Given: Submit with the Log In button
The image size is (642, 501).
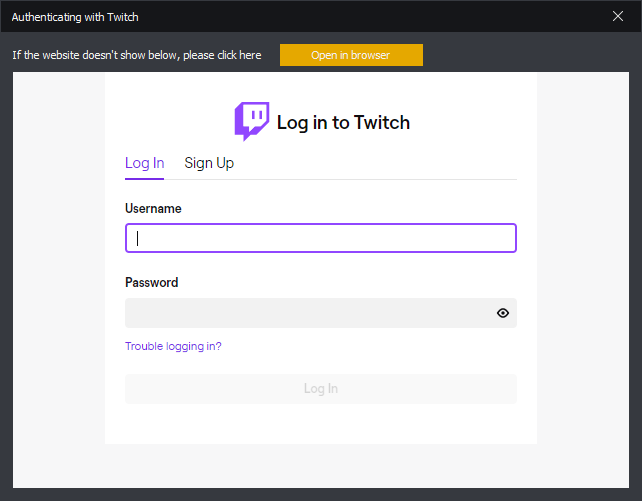Looking at the screenshot, I should 321,388.
